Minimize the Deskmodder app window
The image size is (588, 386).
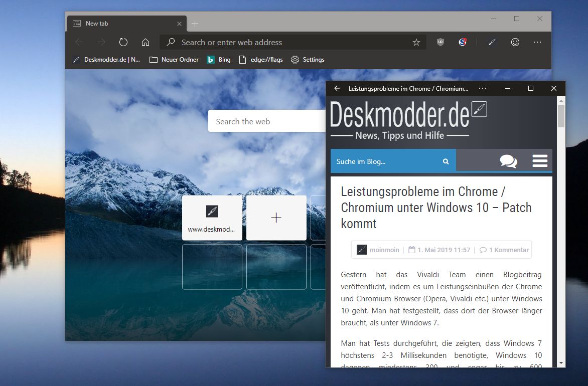508,88
